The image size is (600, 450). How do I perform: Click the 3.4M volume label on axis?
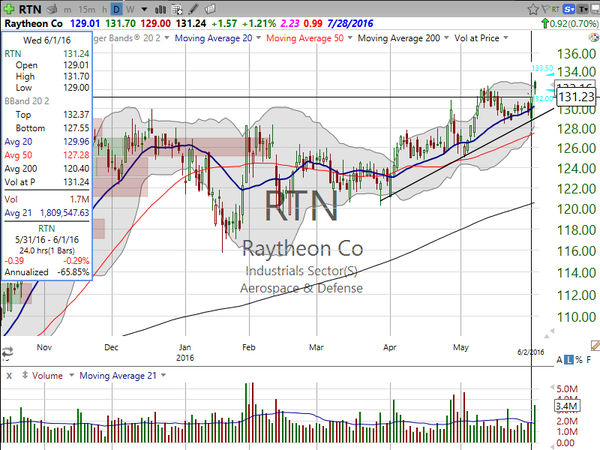coord(567,406)
